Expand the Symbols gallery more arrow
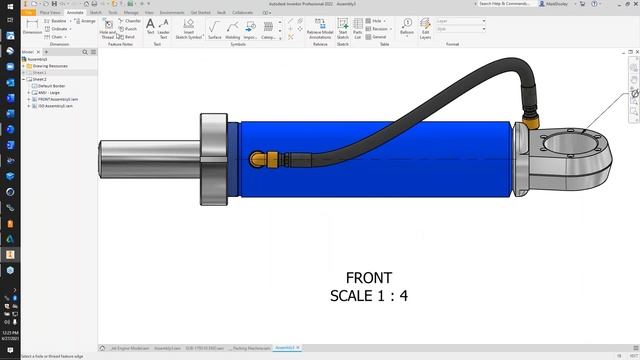 [x=280, y=38]
